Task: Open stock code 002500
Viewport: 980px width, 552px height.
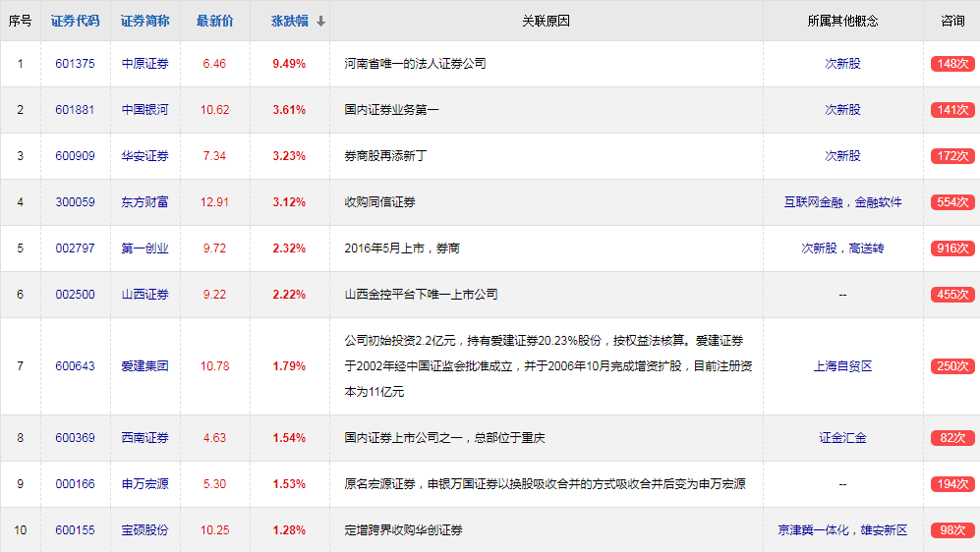Action: (75, 295)
